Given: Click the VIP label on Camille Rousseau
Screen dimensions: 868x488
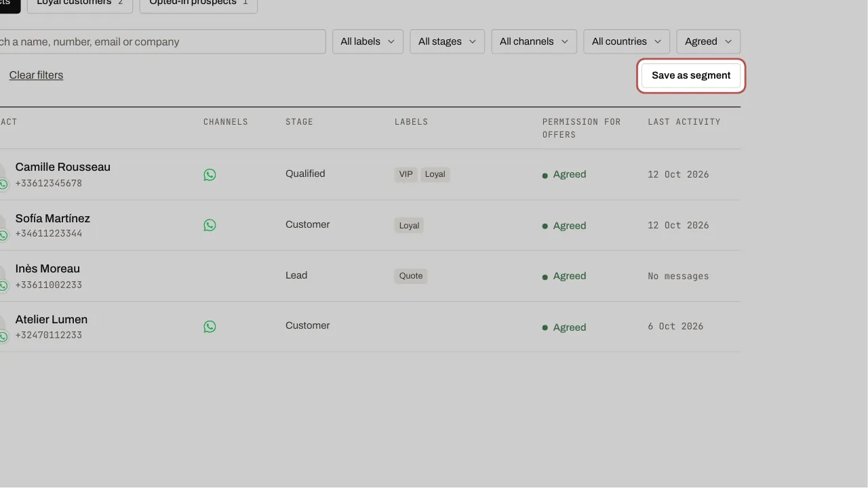Looking at the screenshot, I should click(x=406, y=174).
